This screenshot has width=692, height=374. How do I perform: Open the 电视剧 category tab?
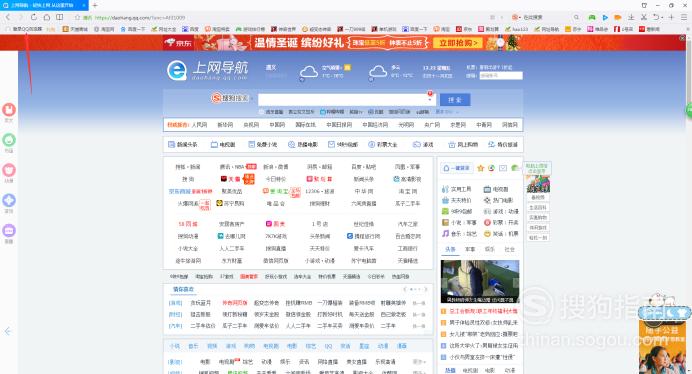[223, 144]
